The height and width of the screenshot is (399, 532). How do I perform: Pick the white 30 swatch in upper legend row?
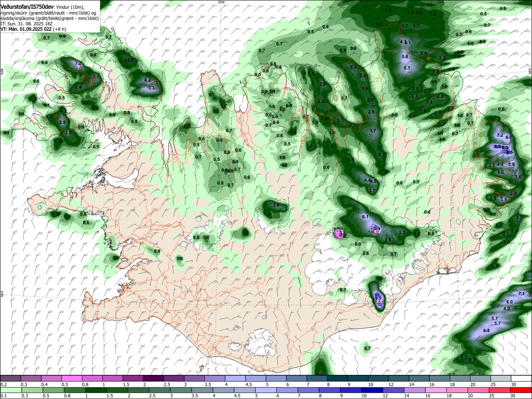click(x=521, y=378)
